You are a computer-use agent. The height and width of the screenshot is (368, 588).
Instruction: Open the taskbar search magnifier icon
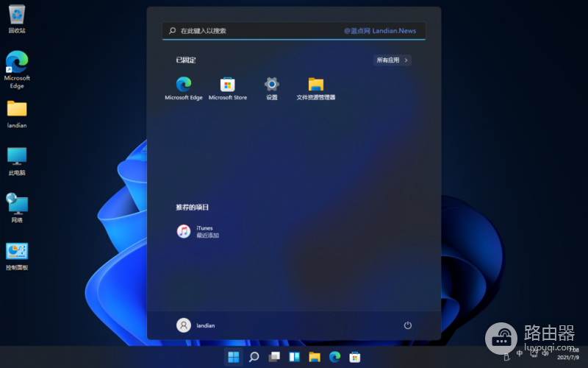(x=254, y=357)
